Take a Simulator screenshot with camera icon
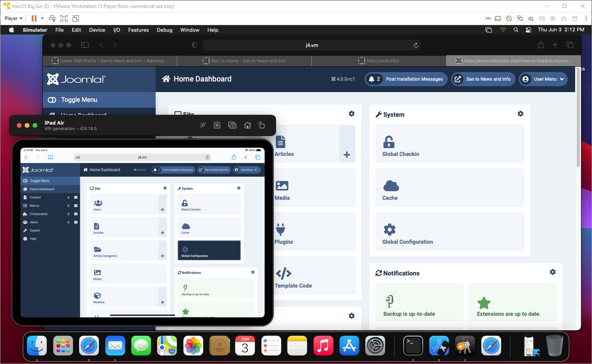The image size is (592, 364). [232, 125]
